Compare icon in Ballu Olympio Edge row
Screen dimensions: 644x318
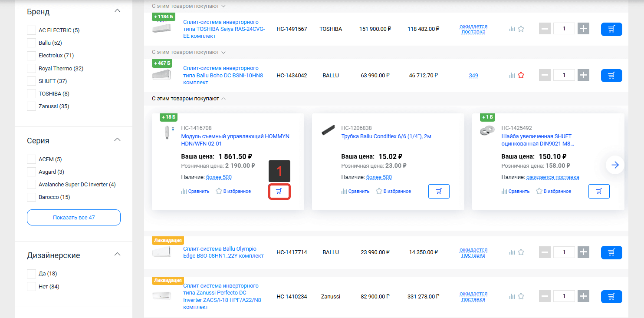(512, 252)
